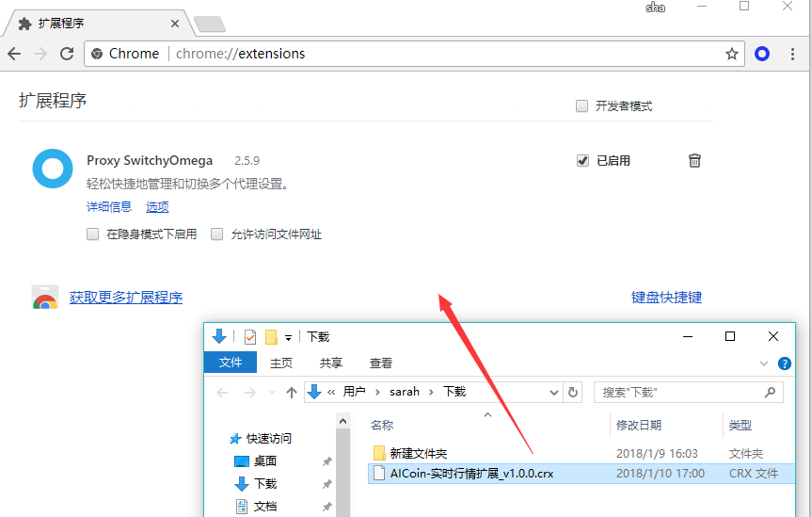This screenshot has width=812, height=517.
Task: Click the 下载 segment in the breadcrumb
Action: (454, 392)
